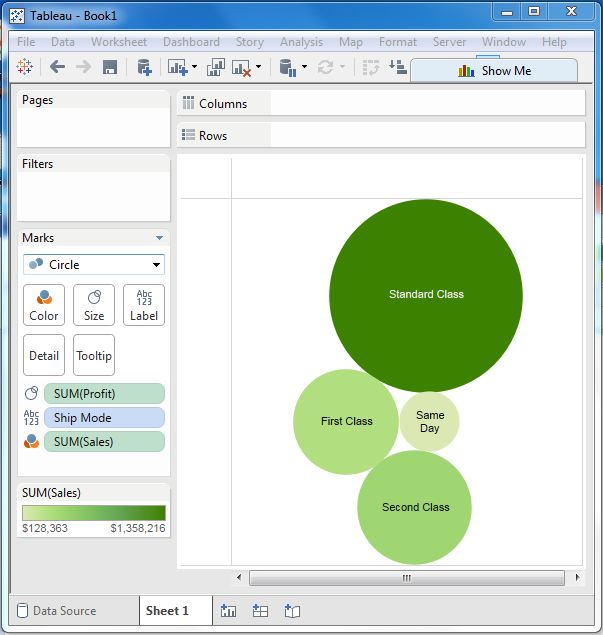Expand the Marks card menu arrow
Image resolution: width=603 pixels, height=635 pixels.
pos(159,238)
